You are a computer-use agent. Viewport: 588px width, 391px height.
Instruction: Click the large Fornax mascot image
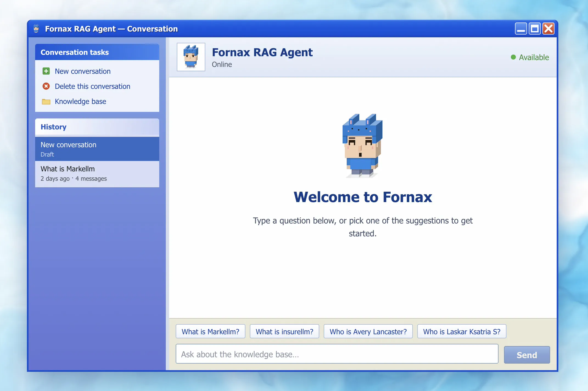click(x=363, y=146)
